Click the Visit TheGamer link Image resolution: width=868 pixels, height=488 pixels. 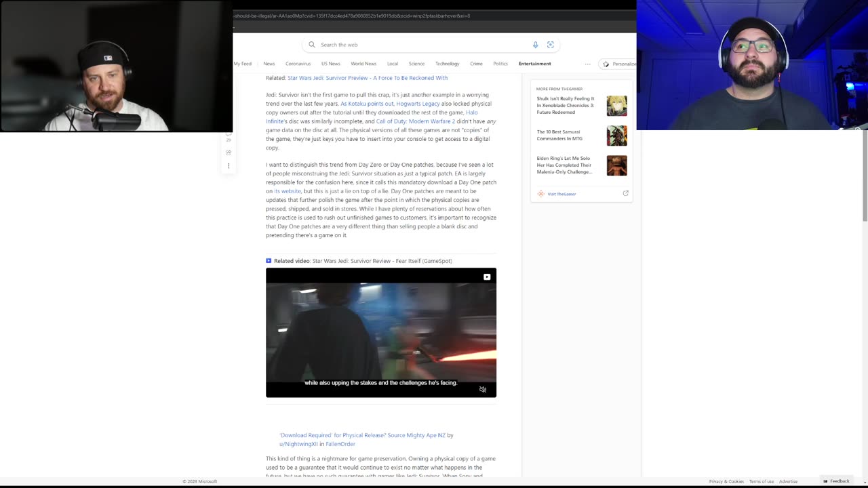click(x=561, y=194)
